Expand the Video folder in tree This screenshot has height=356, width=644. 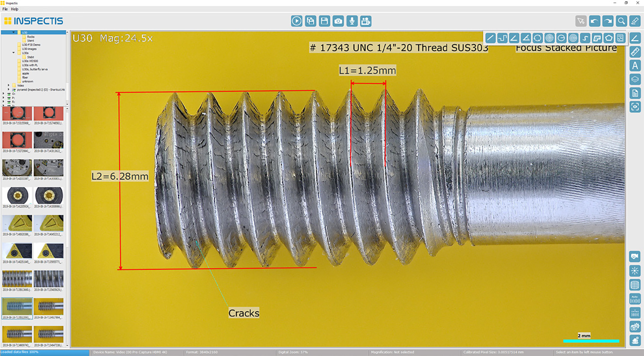[x=9, y=86]
